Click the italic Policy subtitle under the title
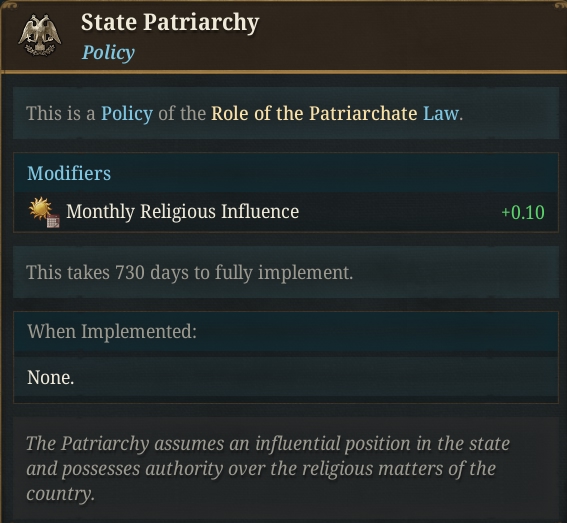This screenshot has height=523, width=567. pos(108,53)
